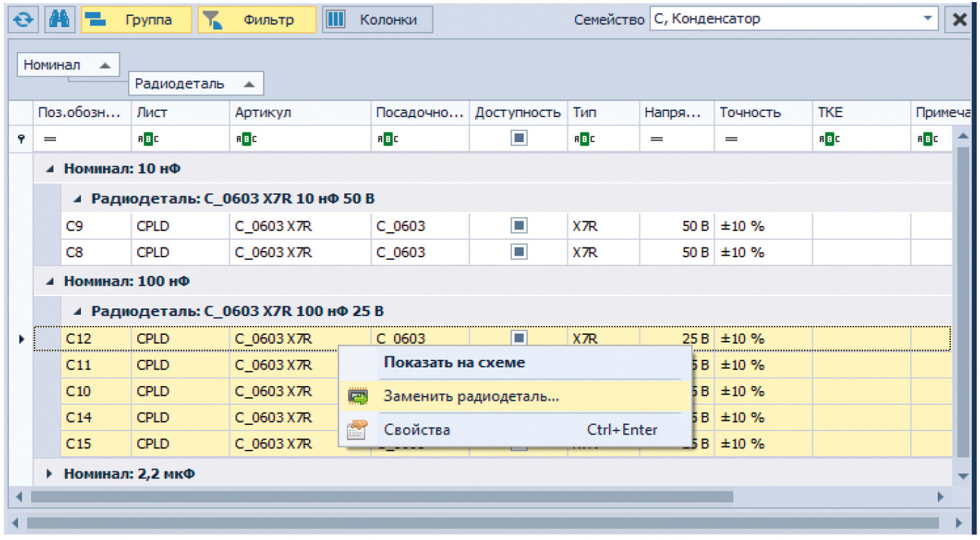The image size is (980, 540).
Task: Click the bottom outer scrollbar right arrow
Action: click(x=959, y=523)
